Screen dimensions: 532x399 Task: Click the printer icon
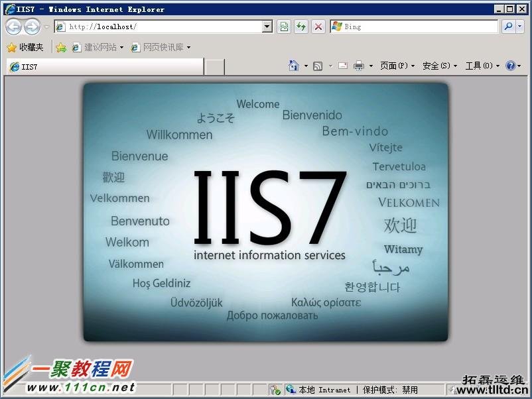pos(359,66)
